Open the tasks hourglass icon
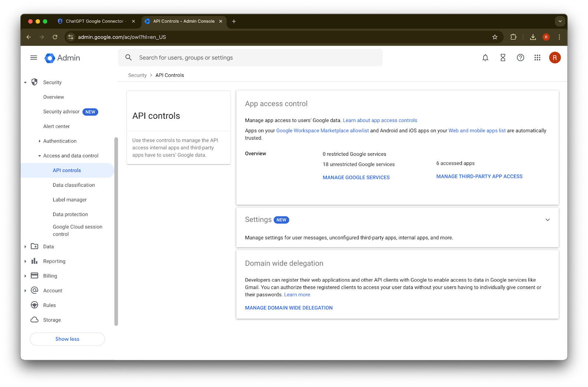The width and height of the screenshot is (588, 387). [503, 58]
